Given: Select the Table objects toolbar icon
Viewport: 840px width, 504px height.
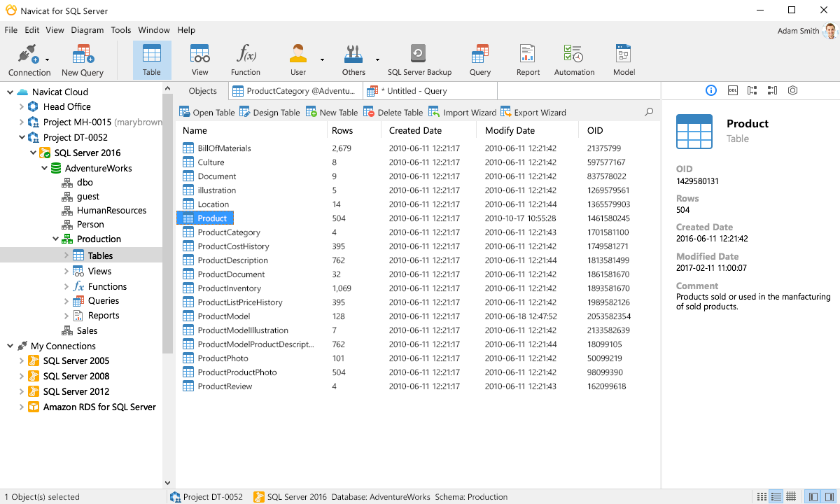Looking at the screenshot, I should 152,59.
